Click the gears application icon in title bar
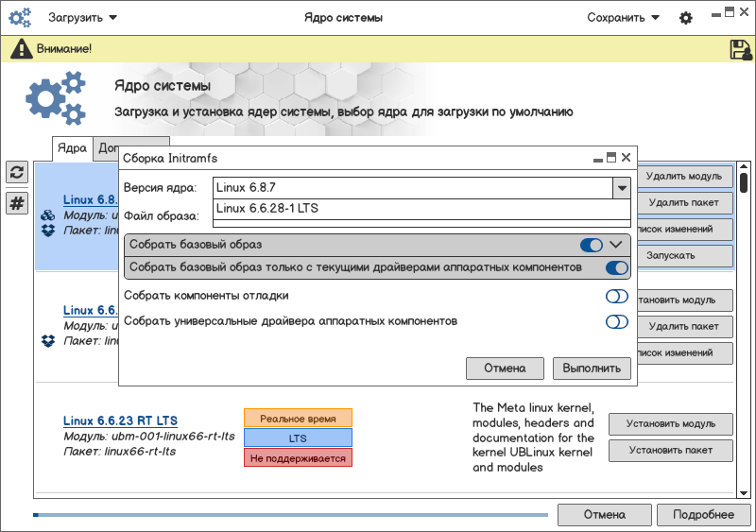This screenshot has height=532, width=756. 20,18
